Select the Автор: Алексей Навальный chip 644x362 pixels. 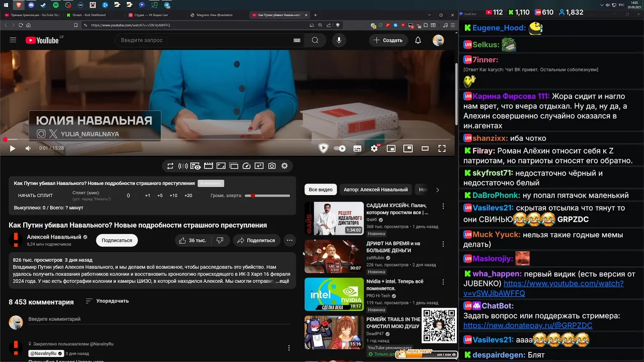tap(376, 190)
